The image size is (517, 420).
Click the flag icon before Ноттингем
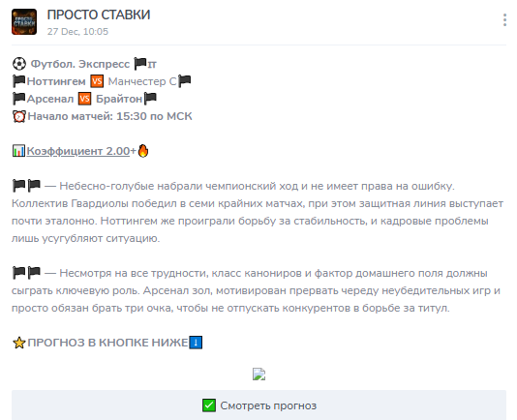(x=18, y=81)
